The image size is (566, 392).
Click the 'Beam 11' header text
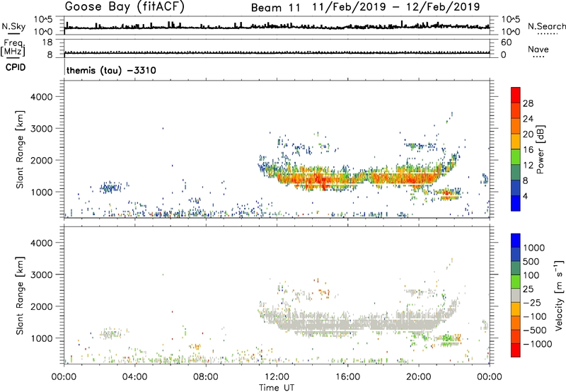coord(276,8)
